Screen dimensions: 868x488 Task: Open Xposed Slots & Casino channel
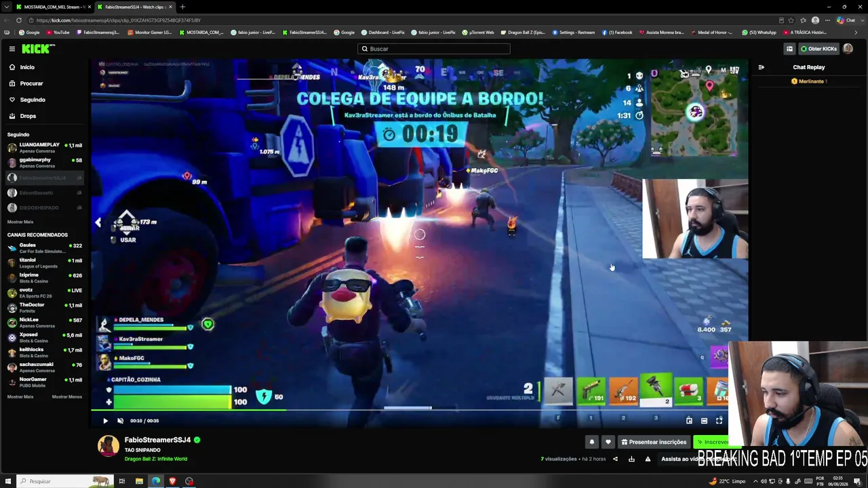[x=45, y=338]
